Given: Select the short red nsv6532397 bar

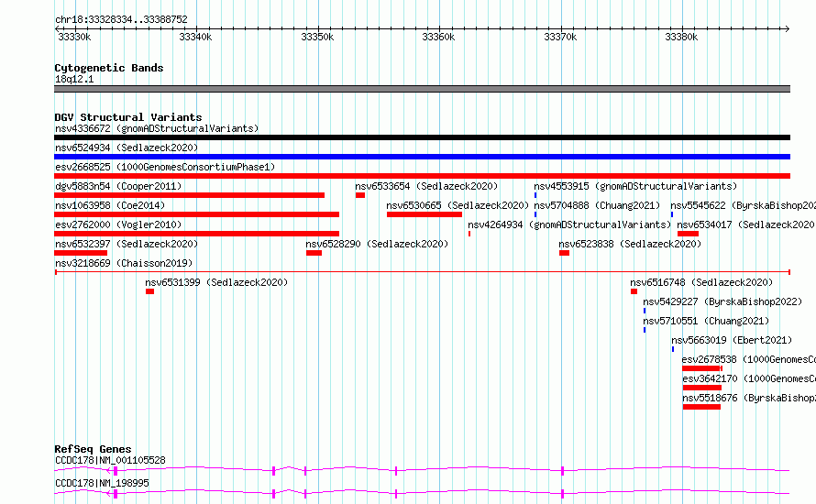Looking at the screenshot, I should [81, 253].
